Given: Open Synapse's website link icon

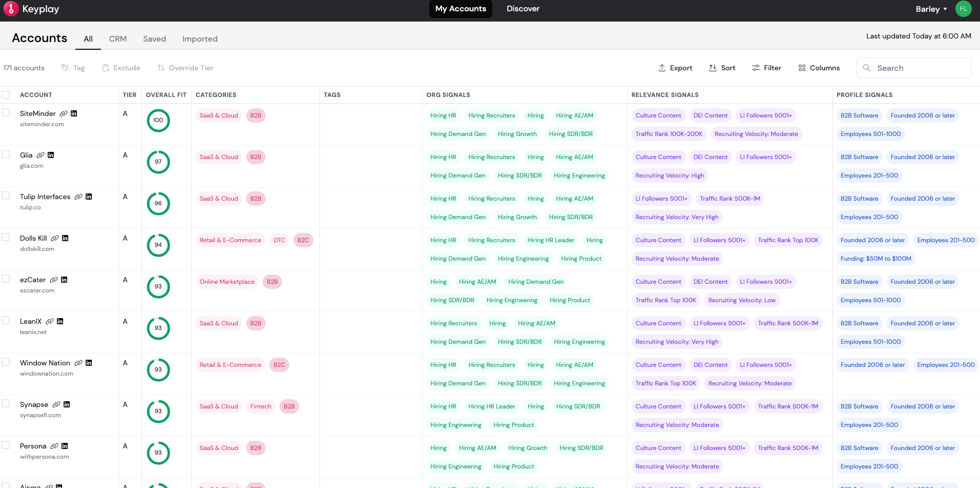Looking at the screenshot, I should [56, 404].
